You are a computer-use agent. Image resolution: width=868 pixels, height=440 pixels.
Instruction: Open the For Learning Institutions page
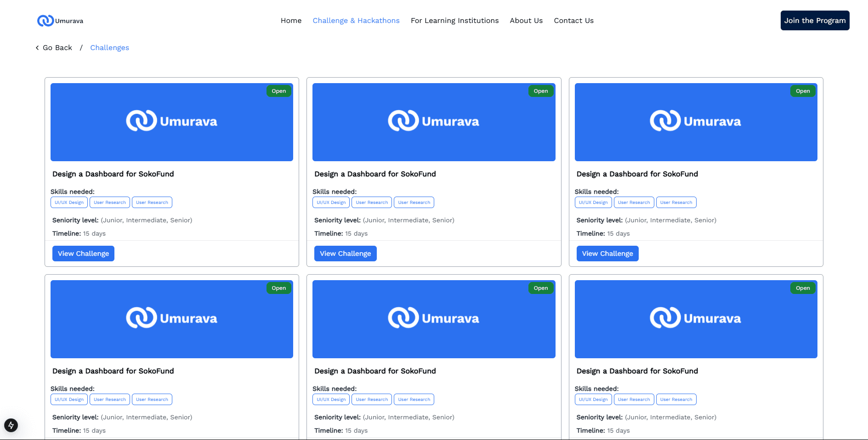pos(454,20)
